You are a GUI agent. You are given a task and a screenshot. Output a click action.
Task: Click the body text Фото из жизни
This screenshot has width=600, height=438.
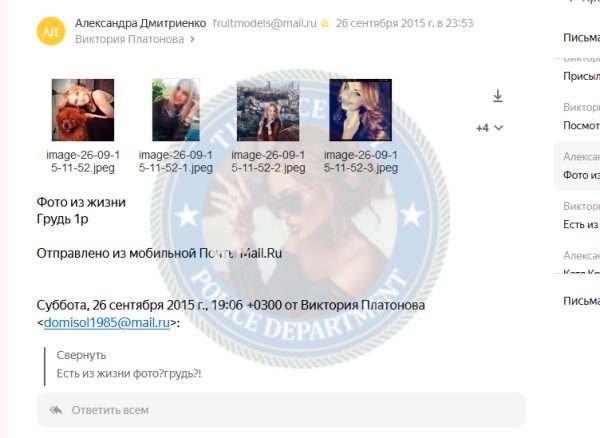(81, 202)
